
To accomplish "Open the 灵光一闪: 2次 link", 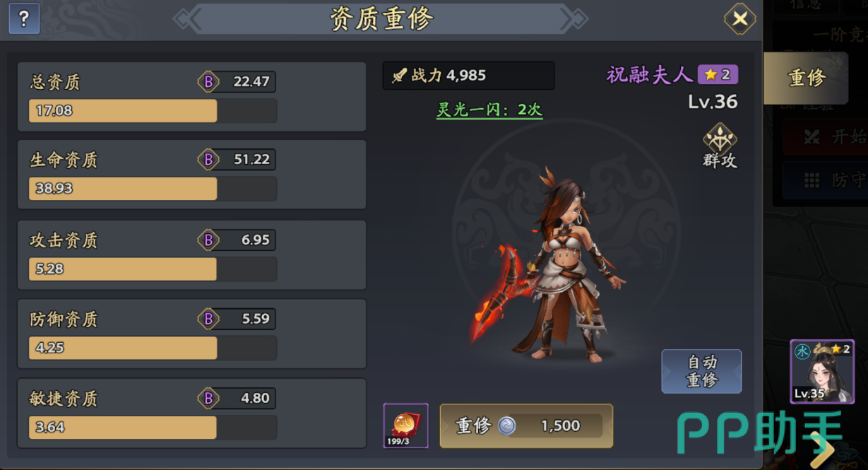I will 489,110.
